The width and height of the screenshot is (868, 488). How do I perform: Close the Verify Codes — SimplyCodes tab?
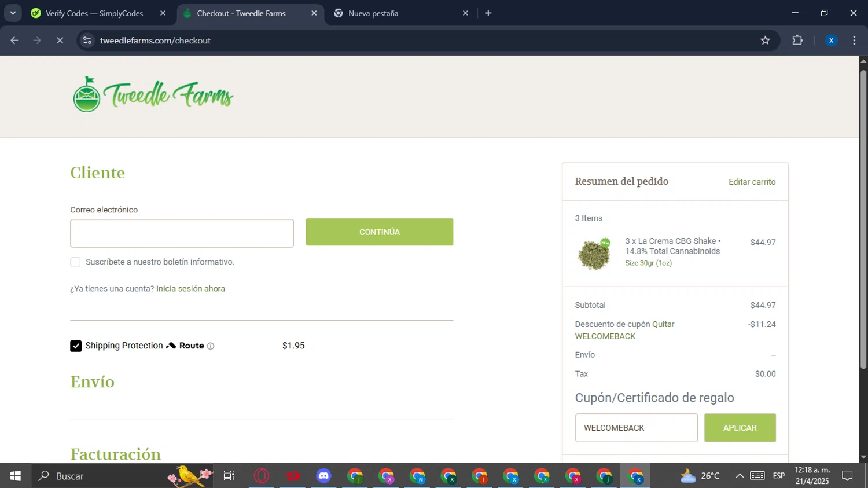163,13
